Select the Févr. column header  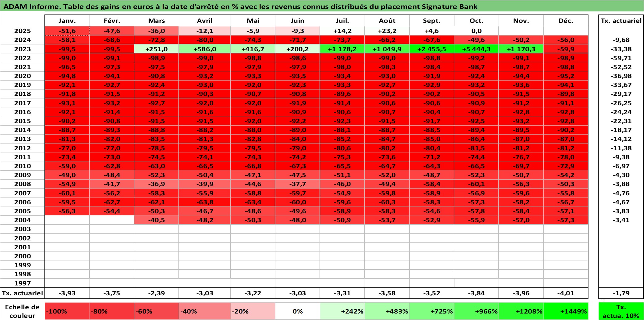[112, 21]
